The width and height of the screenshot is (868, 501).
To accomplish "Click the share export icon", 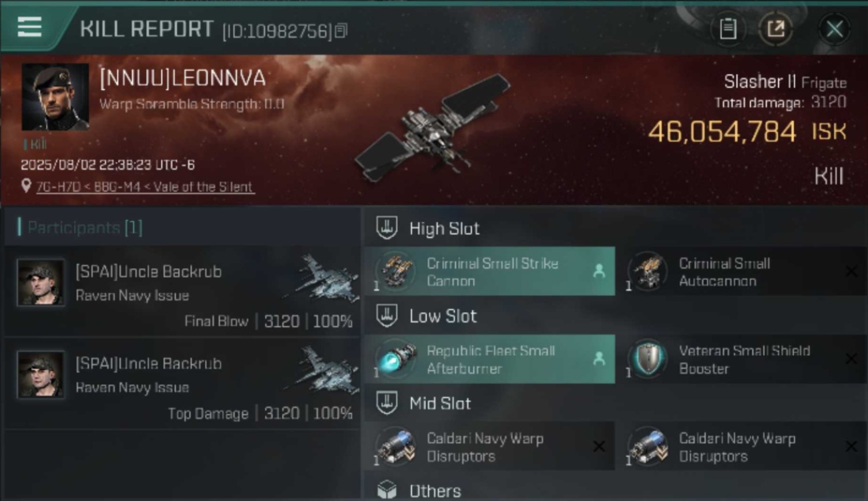I will [775, 29].
